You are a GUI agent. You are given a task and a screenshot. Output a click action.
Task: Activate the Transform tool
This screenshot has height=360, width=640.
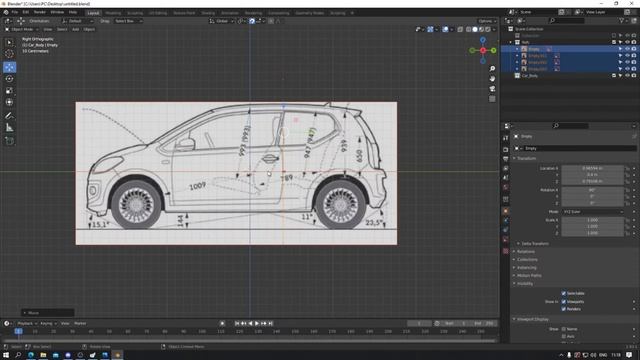coord(9,102)
